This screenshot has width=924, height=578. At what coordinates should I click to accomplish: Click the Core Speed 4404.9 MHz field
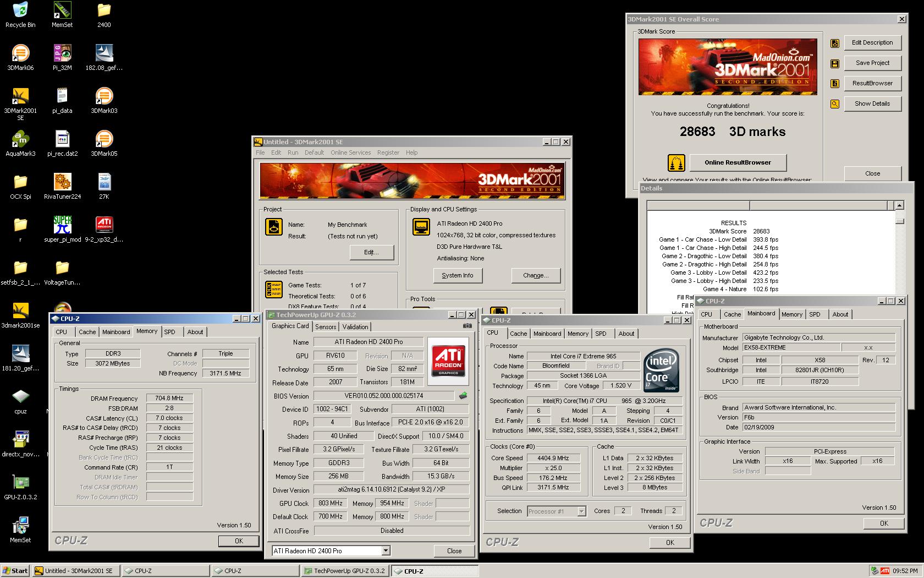click(x=553, y=458)
